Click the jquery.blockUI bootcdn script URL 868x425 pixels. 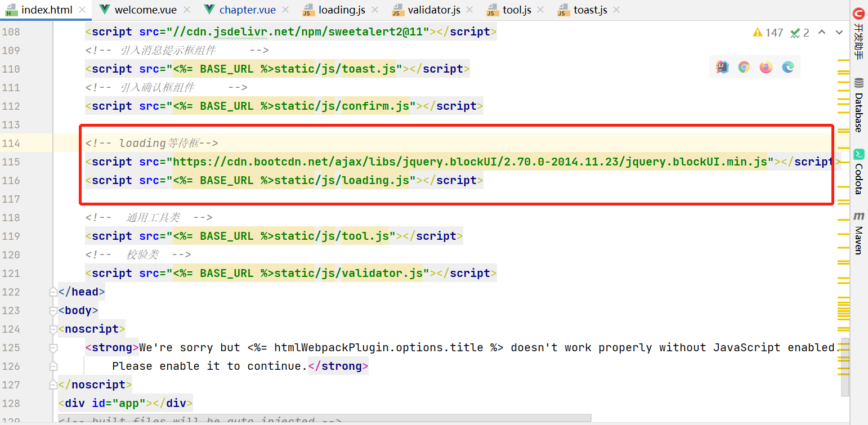pos(470,162)
